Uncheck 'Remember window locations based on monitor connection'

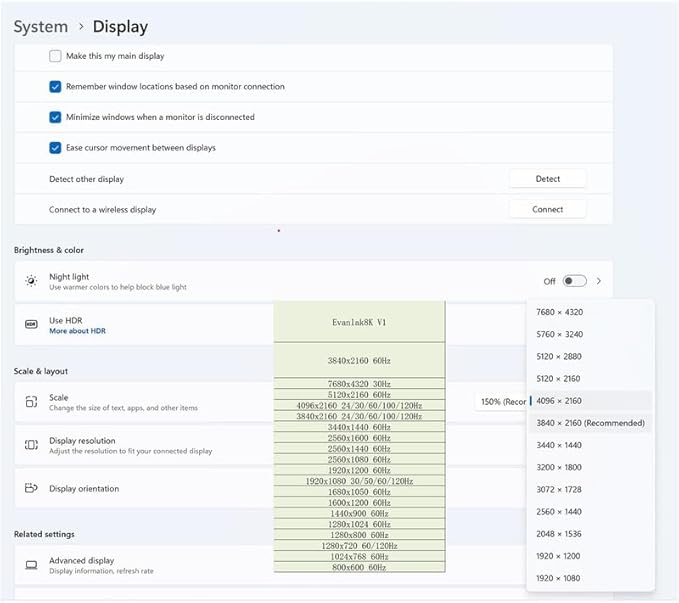tap(56, 87)
